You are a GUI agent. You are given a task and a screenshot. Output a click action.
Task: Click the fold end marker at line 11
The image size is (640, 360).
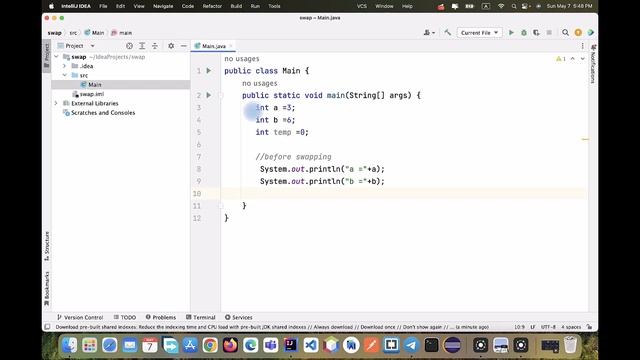coord(221,206)
